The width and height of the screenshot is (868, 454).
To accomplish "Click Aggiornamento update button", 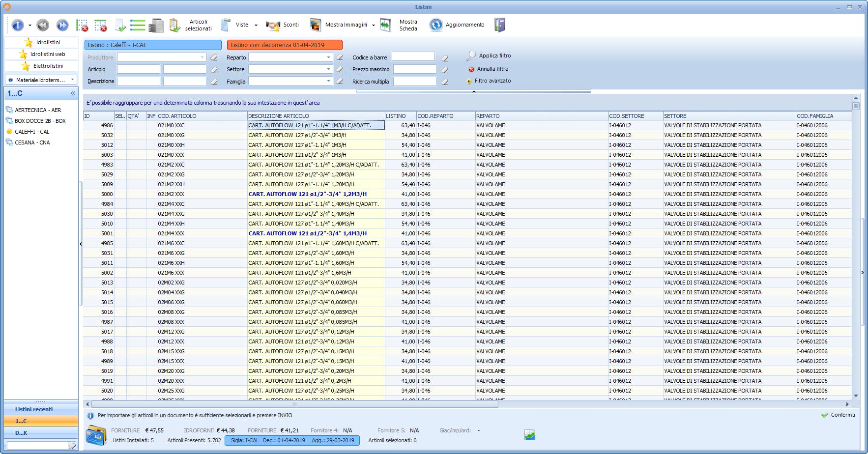I will pos(457,25).
